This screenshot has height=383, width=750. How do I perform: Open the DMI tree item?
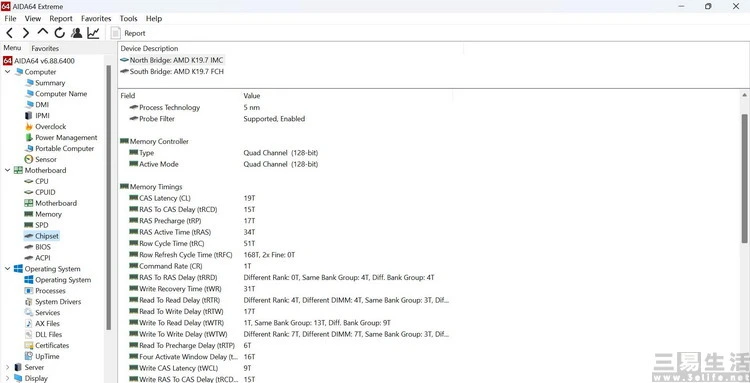click(x=37, y=105)
